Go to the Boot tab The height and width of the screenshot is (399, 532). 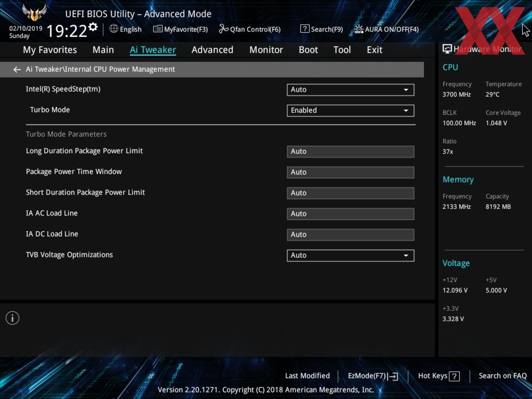tap(308, 50)
